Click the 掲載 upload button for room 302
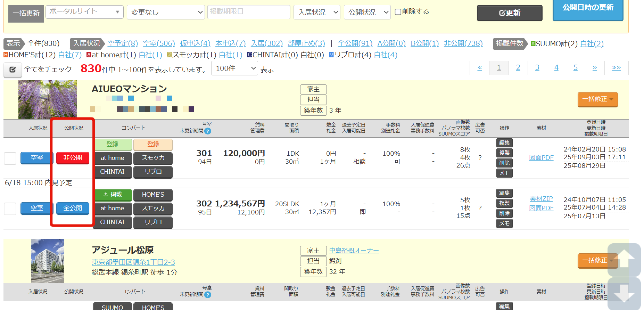 [113, 195]
